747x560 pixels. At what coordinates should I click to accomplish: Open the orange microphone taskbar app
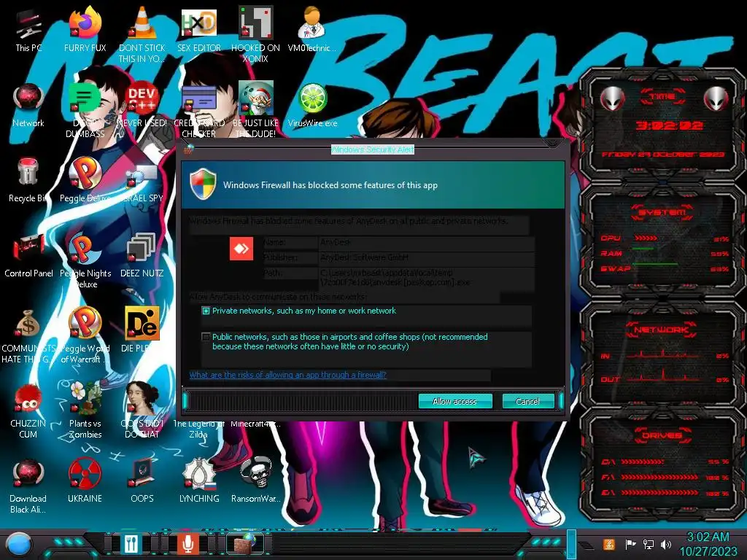point(187,543)
